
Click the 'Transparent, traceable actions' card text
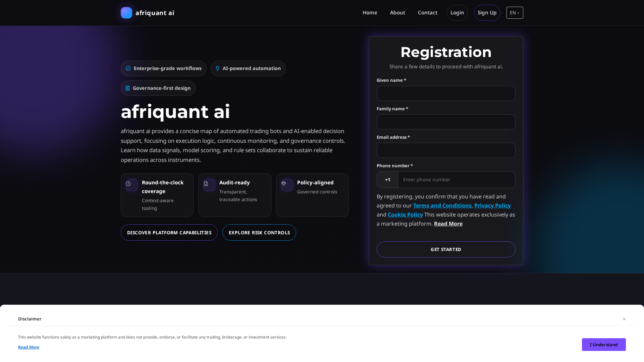click(238, 195)
